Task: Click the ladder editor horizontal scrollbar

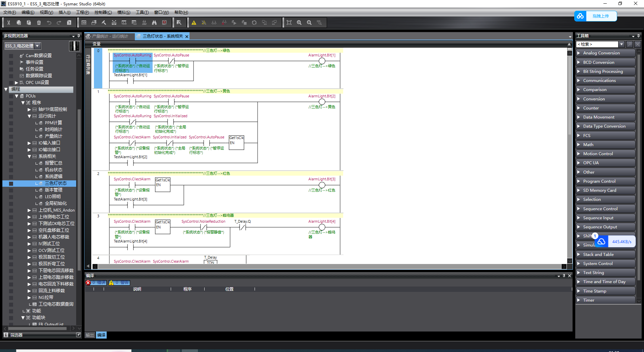Action: click(329, 266)
